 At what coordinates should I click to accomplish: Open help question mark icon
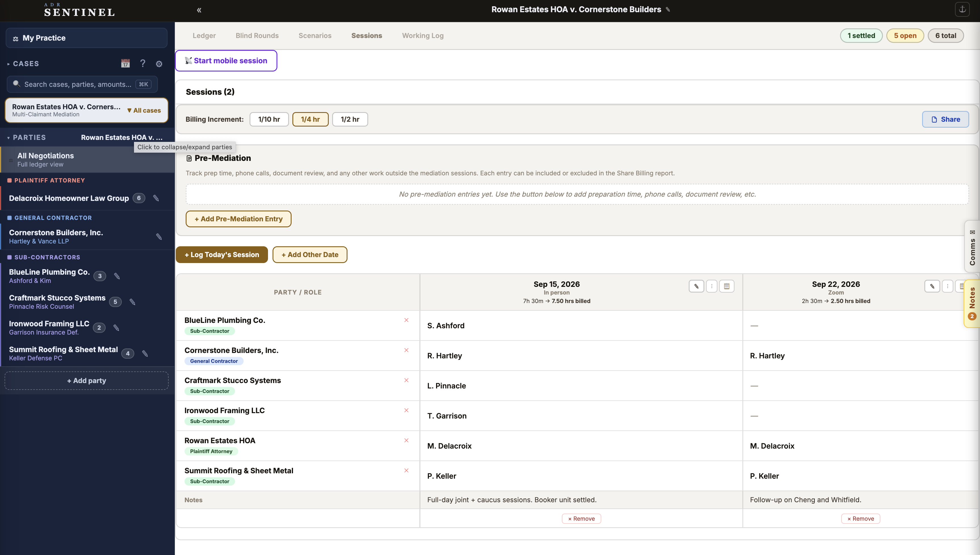(143, 63)
